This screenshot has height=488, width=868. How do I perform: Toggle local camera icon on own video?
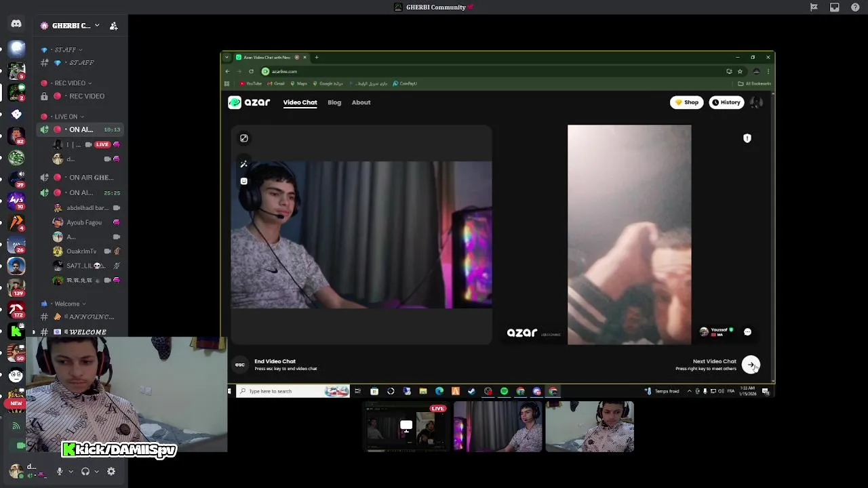point(244,138)
